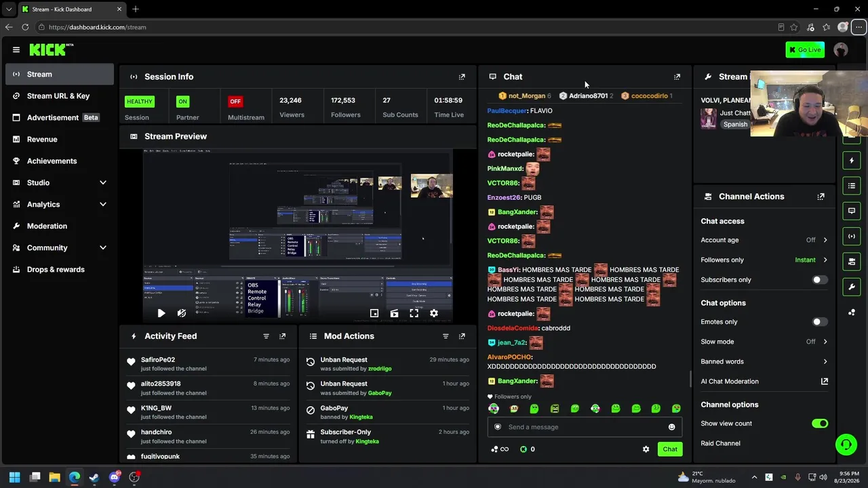Open Moderation page
The image size is (868, 488).
click(x=60, y=226)
